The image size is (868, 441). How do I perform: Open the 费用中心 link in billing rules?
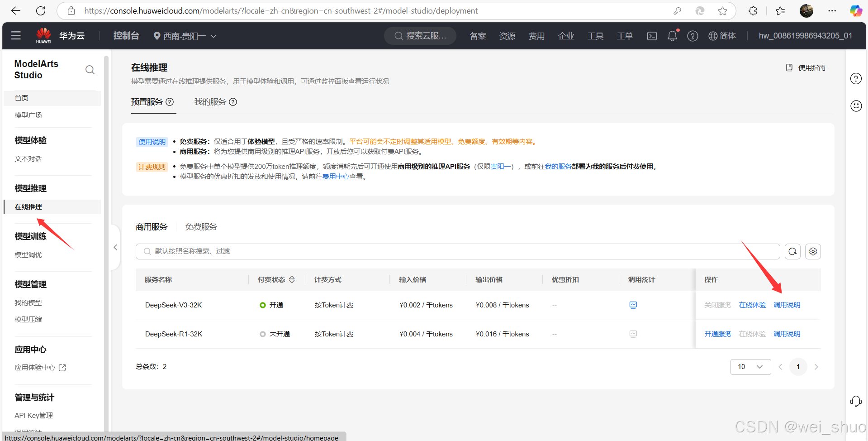click(x=336, y=176)
